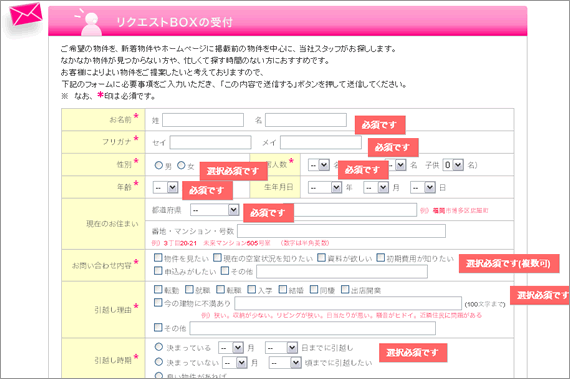This screenshot has width=570, height=379.
Task: Open the 頃までに引越したい dropdown
Action: pos(285,363)
